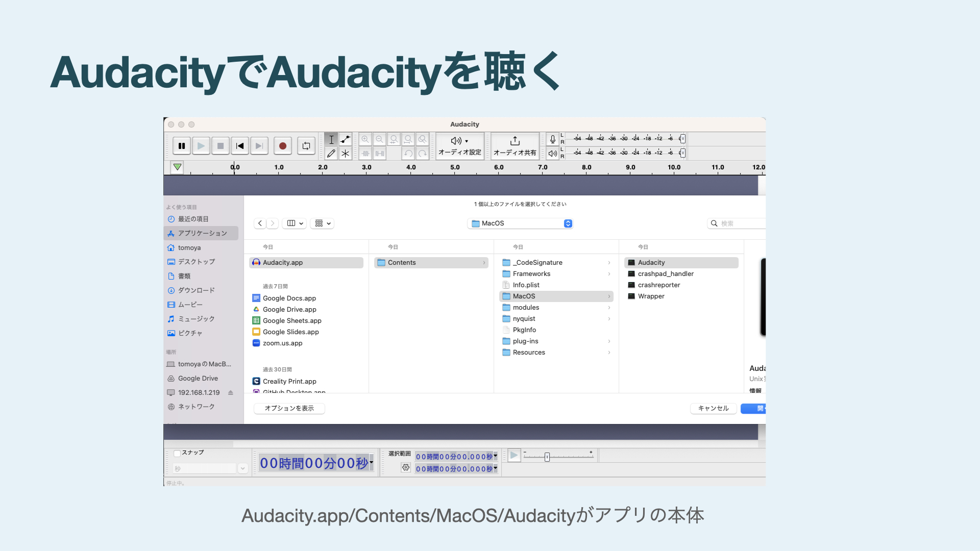Viewport: 980px width, 551px height.
Task: Open the MacOS folder path popup
Action: point(520,223)
